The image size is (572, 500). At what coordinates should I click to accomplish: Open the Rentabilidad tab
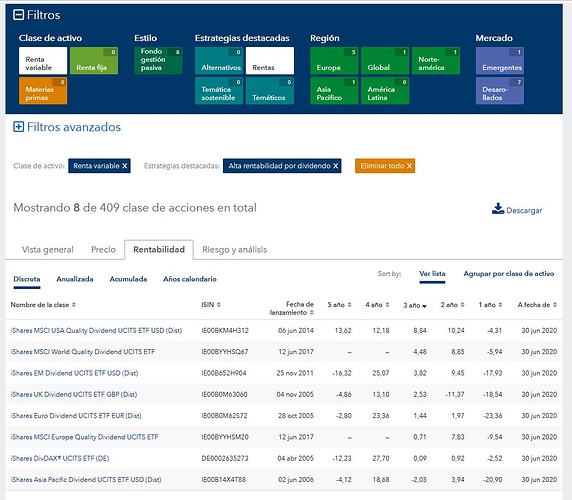[x=159, y=249]
